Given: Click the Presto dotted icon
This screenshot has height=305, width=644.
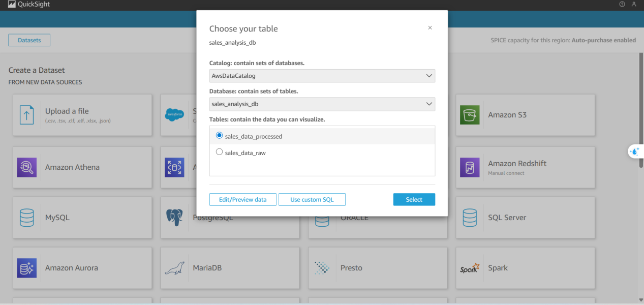Looking at the screenshot, I should click(x=322, y=268).
